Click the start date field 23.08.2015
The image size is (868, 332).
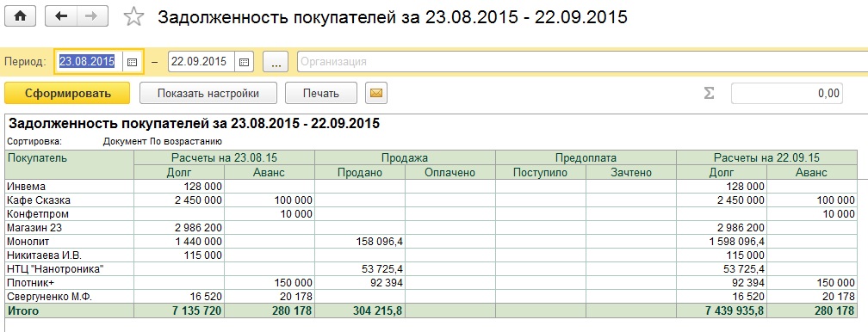89,62
